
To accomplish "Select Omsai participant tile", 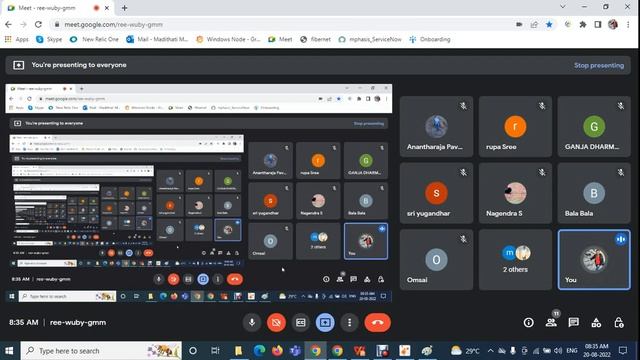I will pos(436,260).
